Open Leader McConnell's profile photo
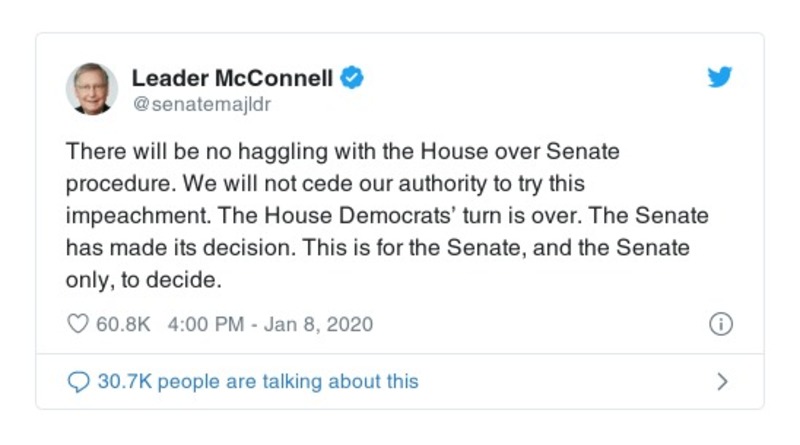 tap(92, 88)
